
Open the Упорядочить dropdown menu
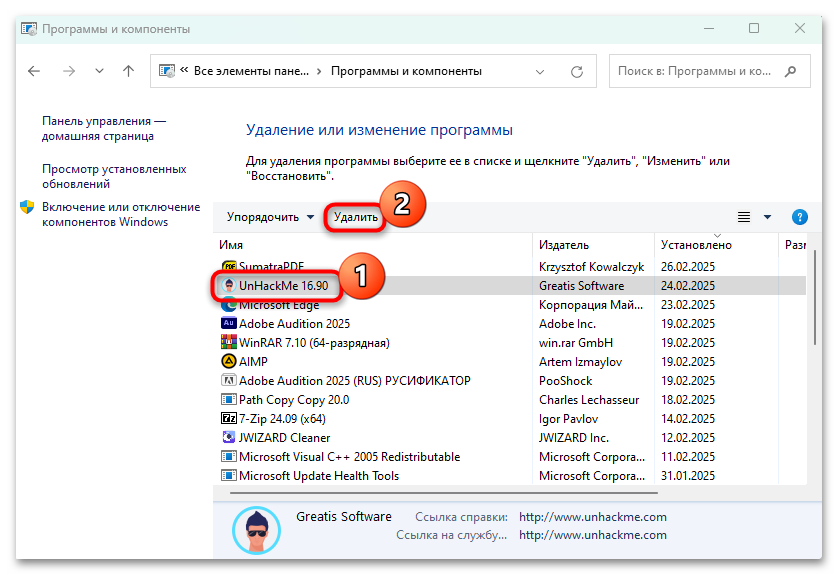click(x=270, y=217)
